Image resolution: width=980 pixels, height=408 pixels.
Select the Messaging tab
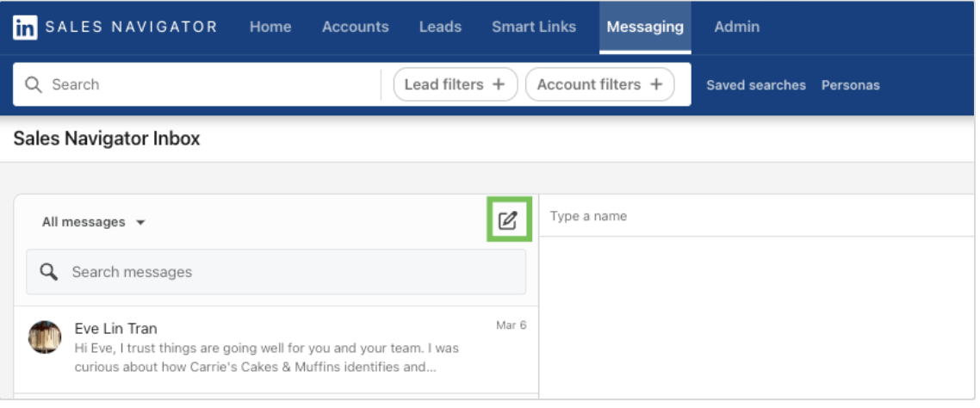[645, 27]
